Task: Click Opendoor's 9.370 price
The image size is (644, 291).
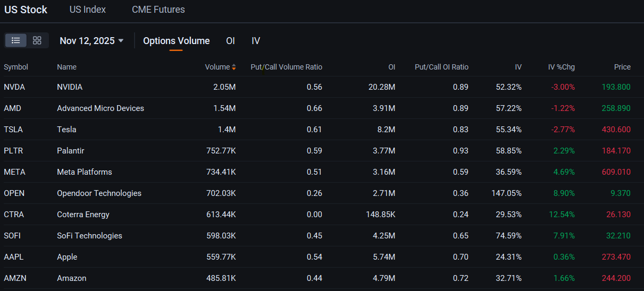Action: [621, 193]
